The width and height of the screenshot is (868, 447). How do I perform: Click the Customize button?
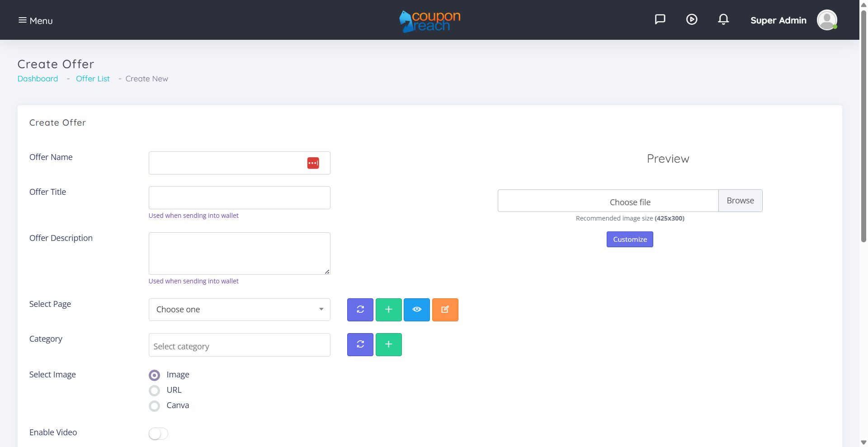click(x=630, y=239)
